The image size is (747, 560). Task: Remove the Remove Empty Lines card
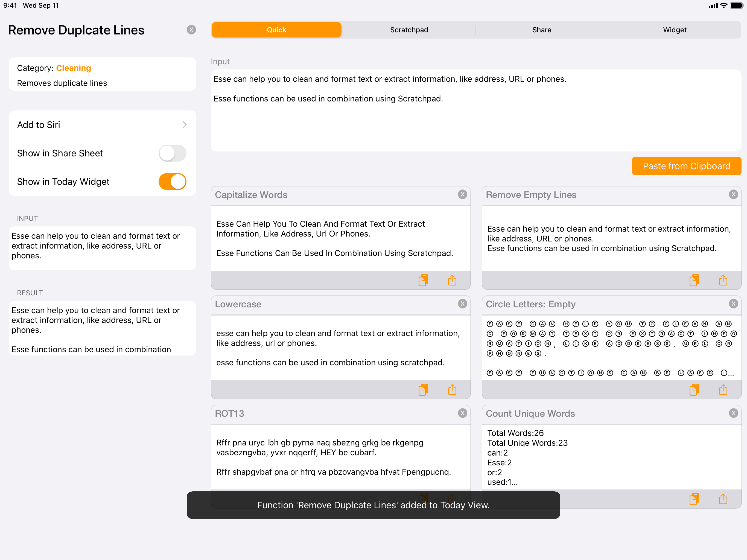(733, 194)
